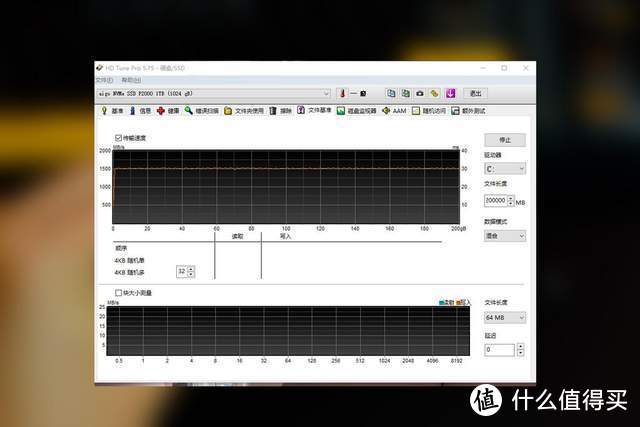Click the copy to clipboard icon

[x=391, y=93]
